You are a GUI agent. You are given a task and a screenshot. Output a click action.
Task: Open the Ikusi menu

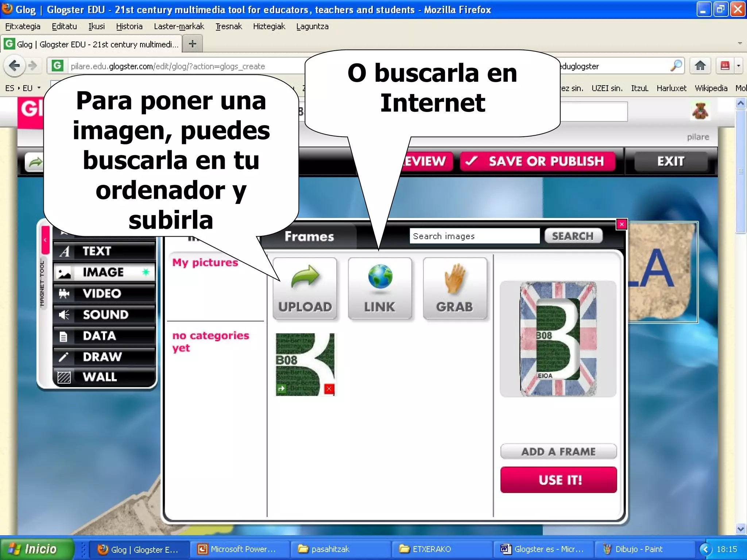coord(97,26)
